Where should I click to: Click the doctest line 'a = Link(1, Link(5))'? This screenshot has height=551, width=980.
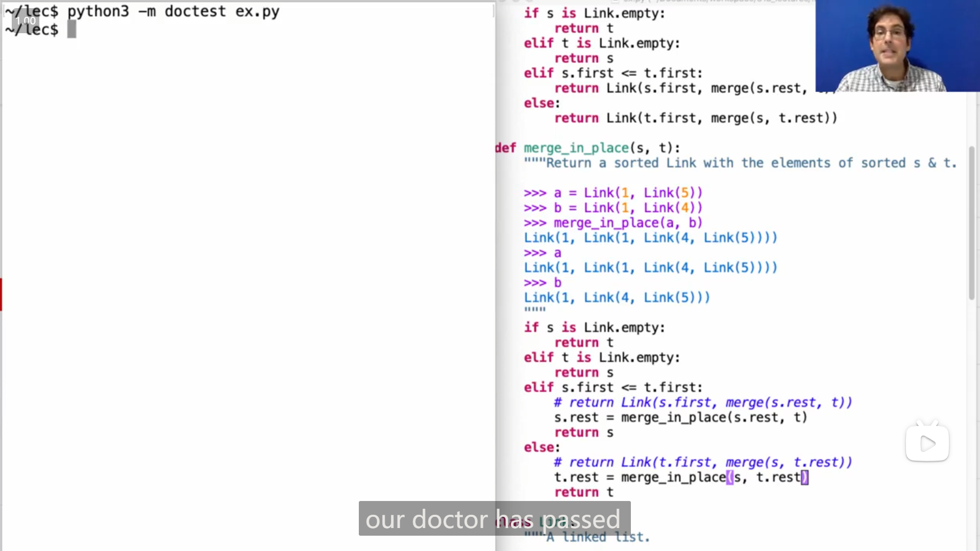tap(628, 193)
